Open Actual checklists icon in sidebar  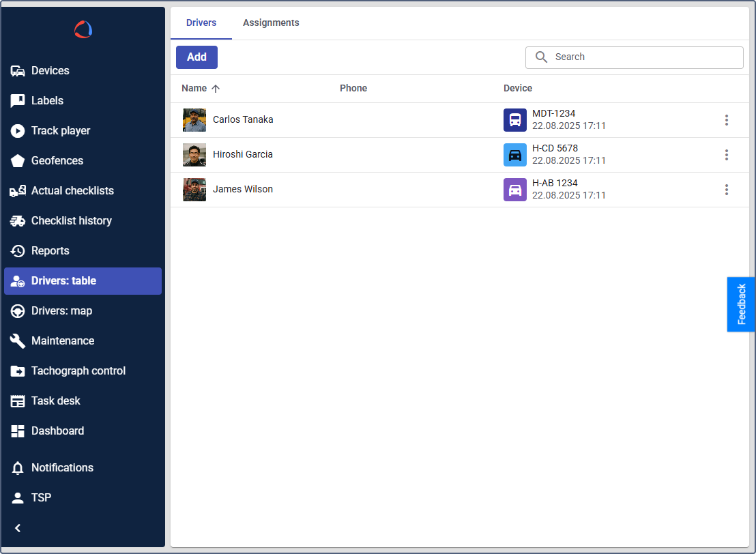[18, 191]
